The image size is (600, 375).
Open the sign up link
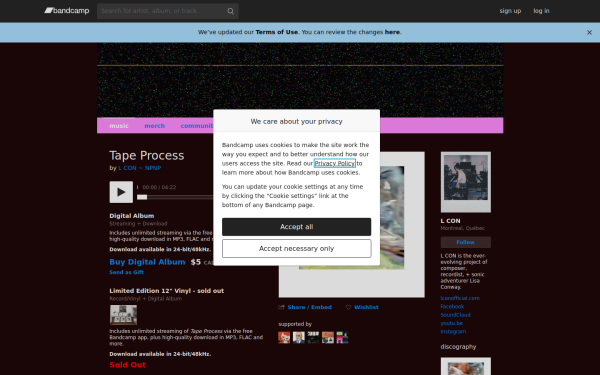(x=510, y=11)
